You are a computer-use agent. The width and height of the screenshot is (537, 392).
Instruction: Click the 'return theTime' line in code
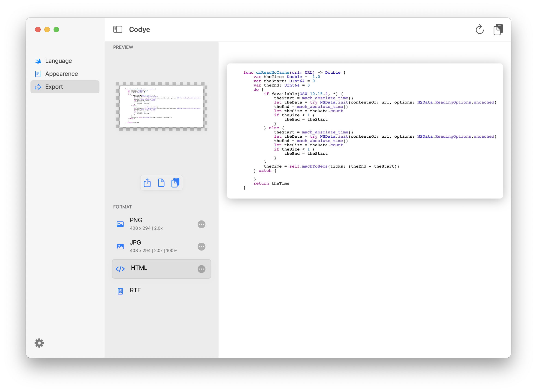271,184
